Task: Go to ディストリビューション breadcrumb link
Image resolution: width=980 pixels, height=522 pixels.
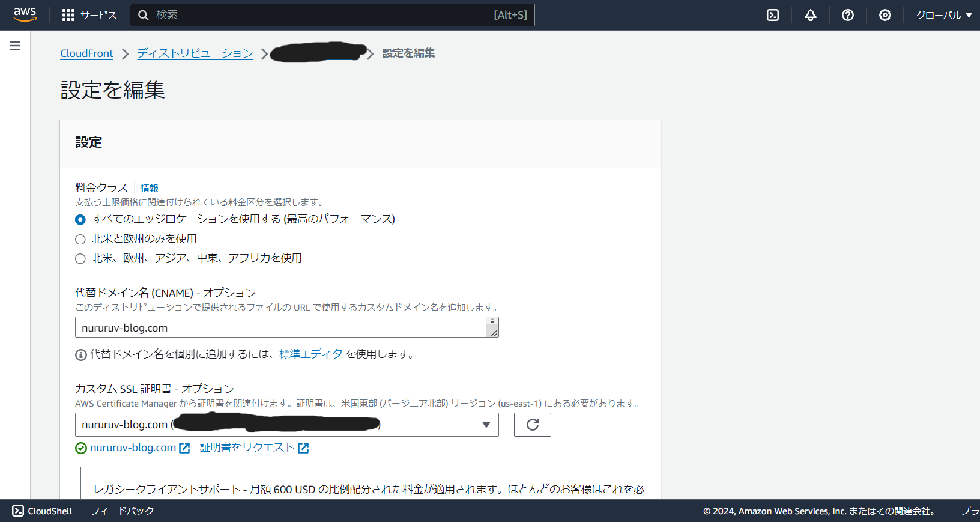Action: pyautogui.click(x=195, y=53)
